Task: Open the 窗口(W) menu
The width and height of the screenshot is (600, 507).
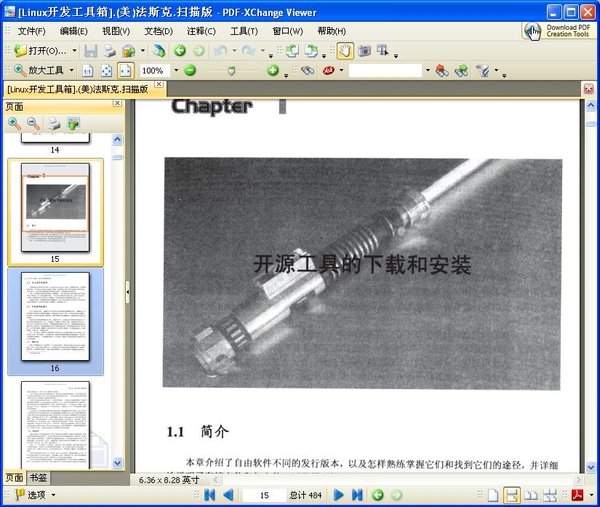Action: click(287, 31)
